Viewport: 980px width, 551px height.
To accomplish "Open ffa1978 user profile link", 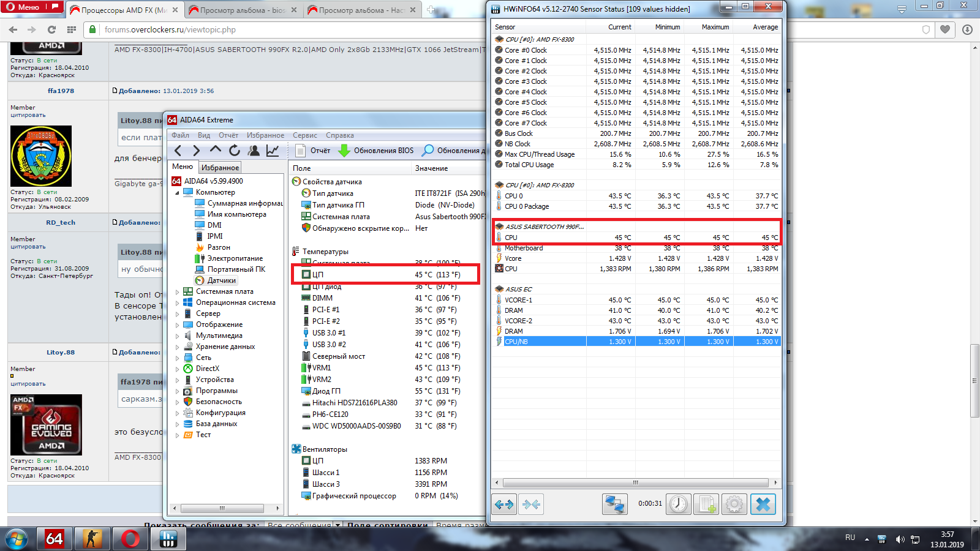I will (x=61, y=91).
